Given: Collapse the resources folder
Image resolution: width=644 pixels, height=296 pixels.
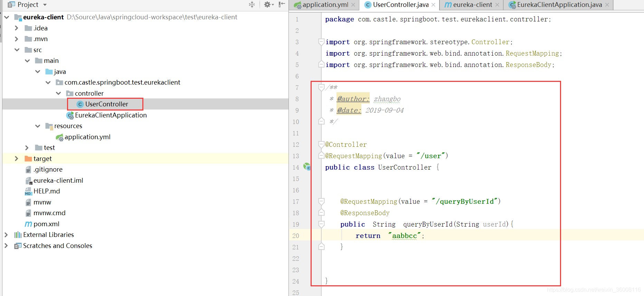Looking at the screenshot, I should point(38,126).
